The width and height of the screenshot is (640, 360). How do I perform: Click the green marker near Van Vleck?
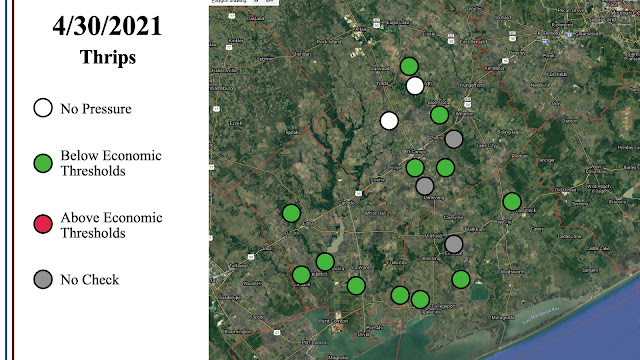pyautogui.click(x=512, y=202)
